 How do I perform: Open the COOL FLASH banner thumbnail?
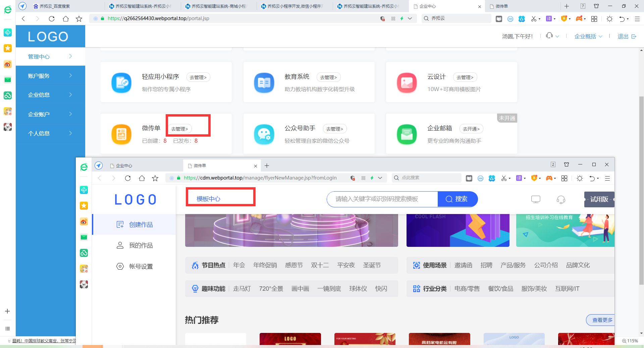point(458,230)
